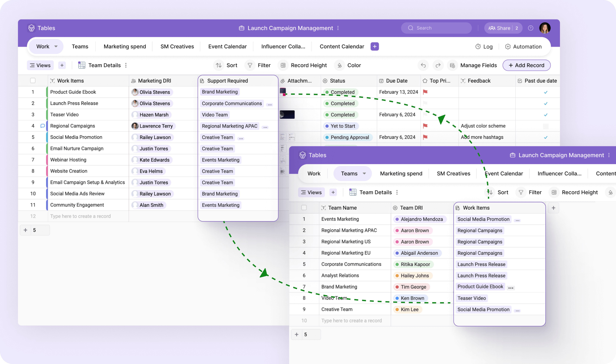This screenshot has width=616, height=364.
Task: Open the Event Calendar tab
Action: point(227,46)
